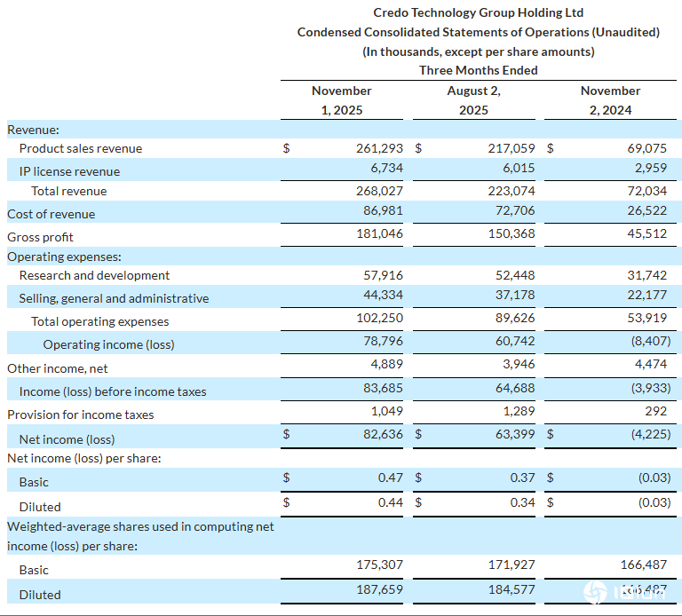
Task: Select the August 2, 2025 column header
Action: tap(473, 100)
